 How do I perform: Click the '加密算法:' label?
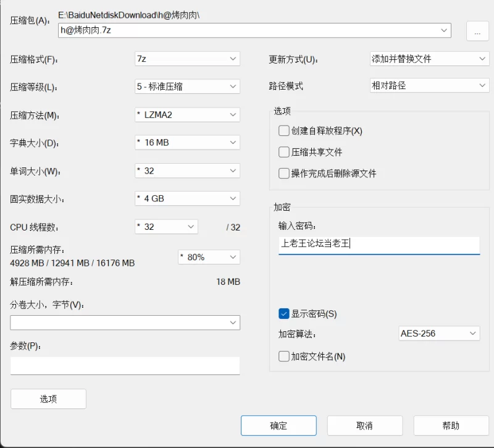coord(297,334)
